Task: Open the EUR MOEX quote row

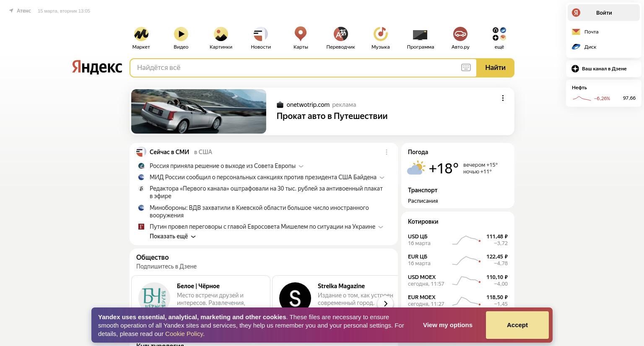Action: point(458,300)
